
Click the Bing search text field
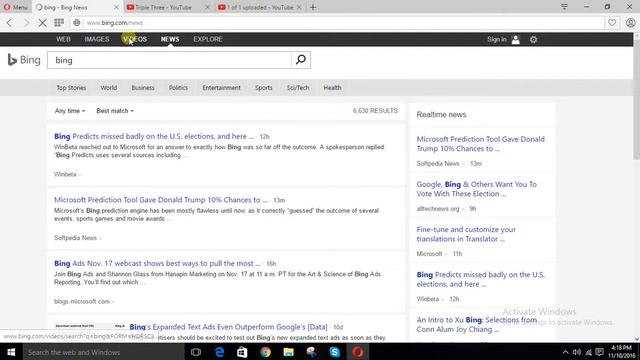(x=169, y=60)
